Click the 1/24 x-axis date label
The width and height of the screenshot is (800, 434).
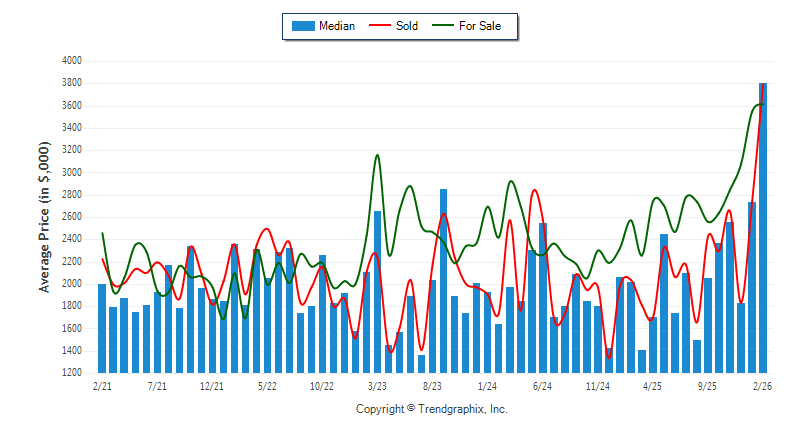[487, 385]
